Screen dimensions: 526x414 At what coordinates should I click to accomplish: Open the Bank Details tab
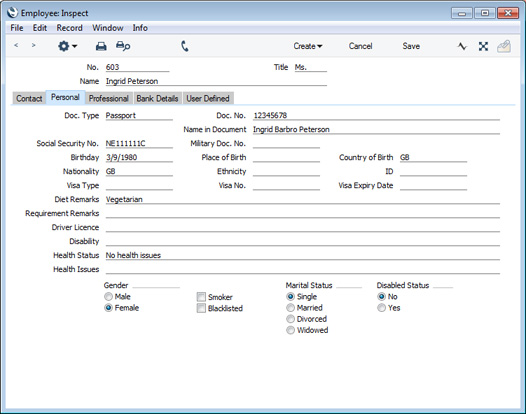[x=157, y=98]
